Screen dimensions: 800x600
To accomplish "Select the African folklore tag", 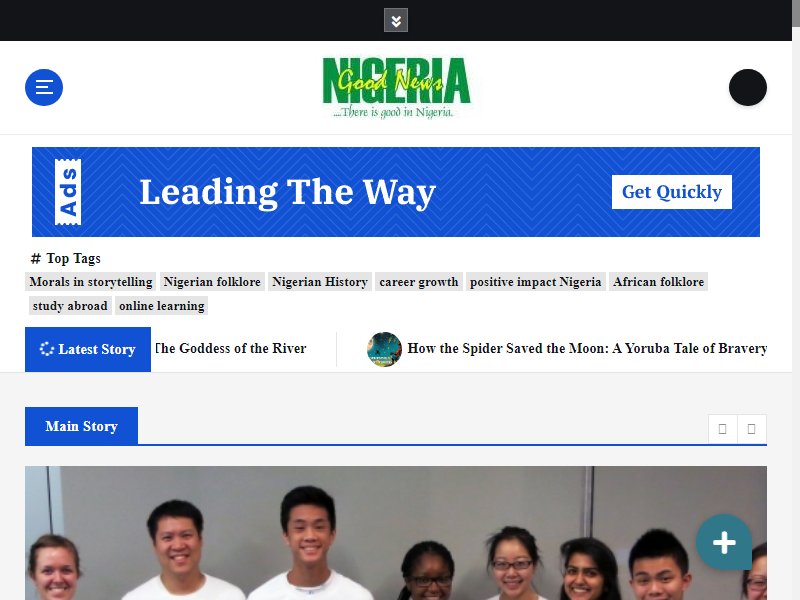I will coord(659,282).
